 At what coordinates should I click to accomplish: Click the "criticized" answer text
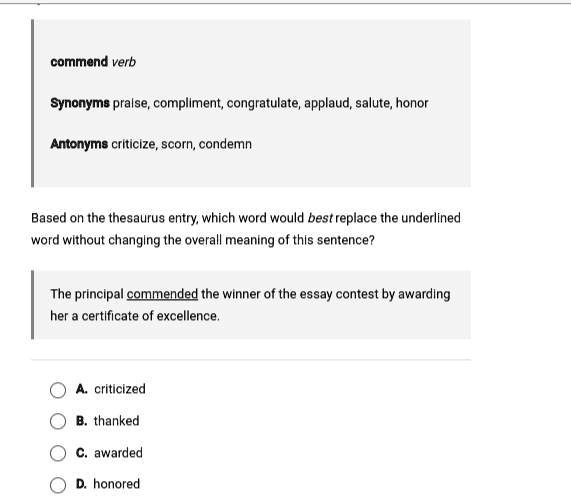coord(120,389)
